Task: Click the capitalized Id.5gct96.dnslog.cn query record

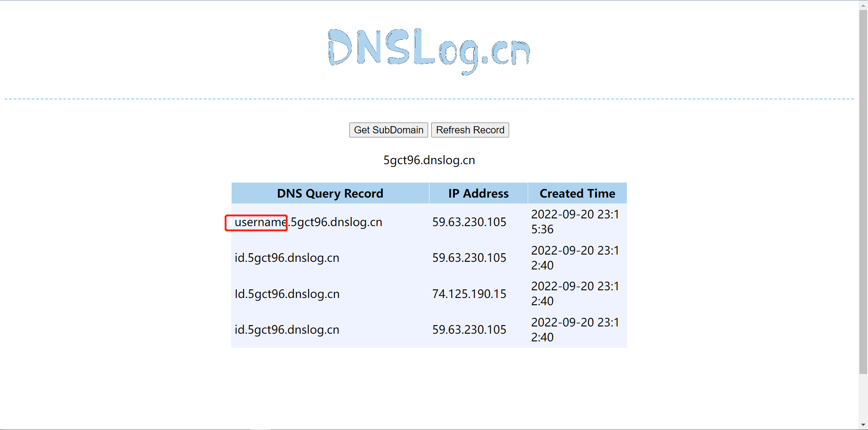Action: (287, 294)
